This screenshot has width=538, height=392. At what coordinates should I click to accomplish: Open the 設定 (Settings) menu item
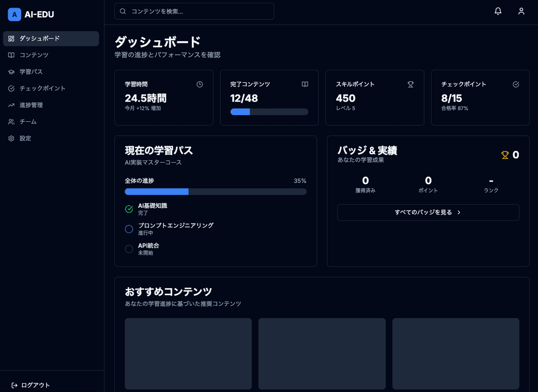point(11,138)
